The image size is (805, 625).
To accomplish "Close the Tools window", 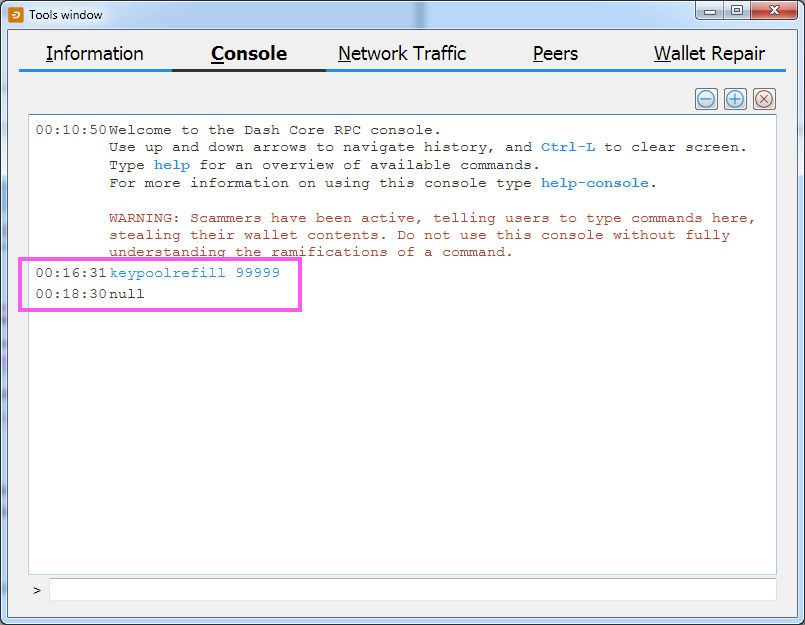I will [774, 11].
